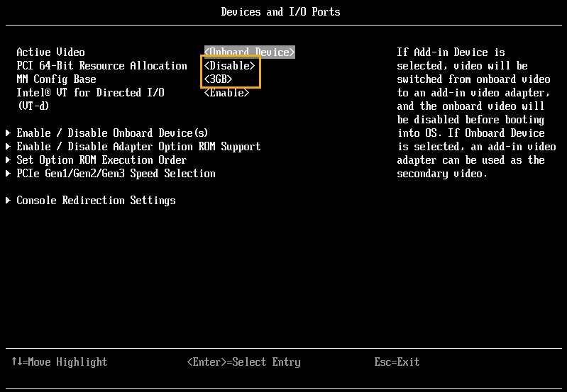Open the MM Config Base 3GB value
The image size is (567, 392).
pyautogui.click(x=218, y=79)
